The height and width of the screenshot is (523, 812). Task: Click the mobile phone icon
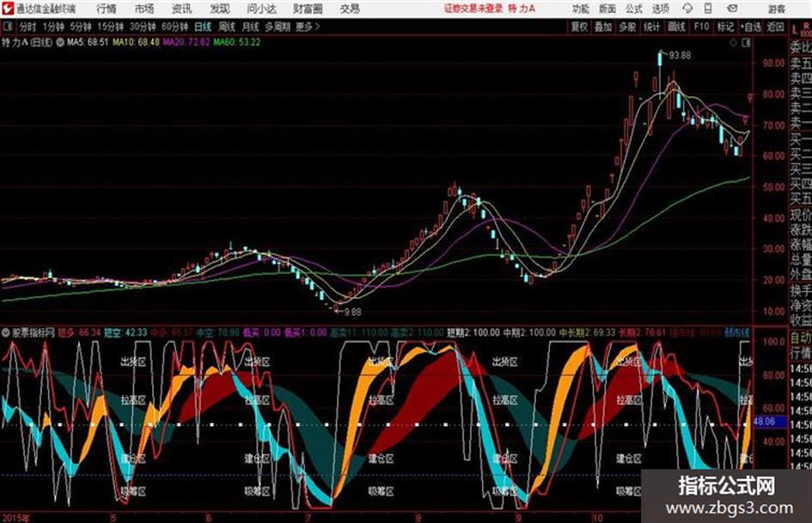(708, 9)
